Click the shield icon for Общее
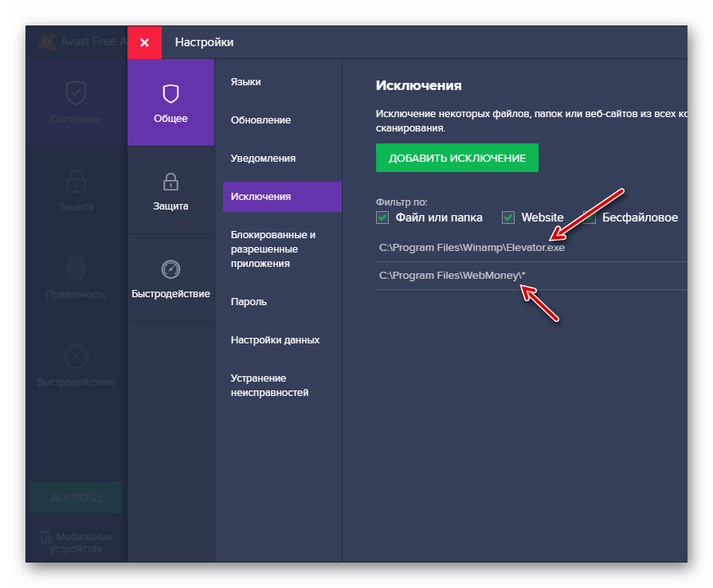The image size is (713, 588). 170,95
